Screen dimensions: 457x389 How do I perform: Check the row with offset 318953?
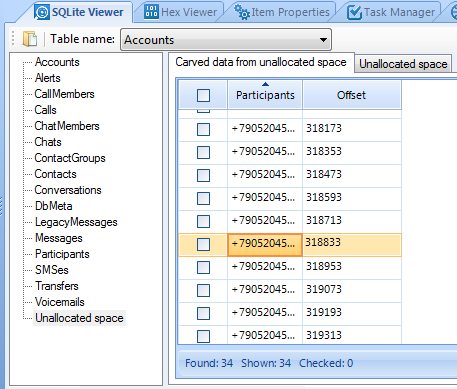[203, 267]
